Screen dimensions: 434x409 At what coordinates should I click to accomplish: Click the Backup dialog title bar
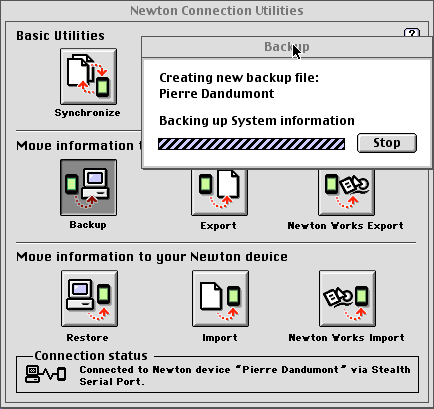point(287,47)
